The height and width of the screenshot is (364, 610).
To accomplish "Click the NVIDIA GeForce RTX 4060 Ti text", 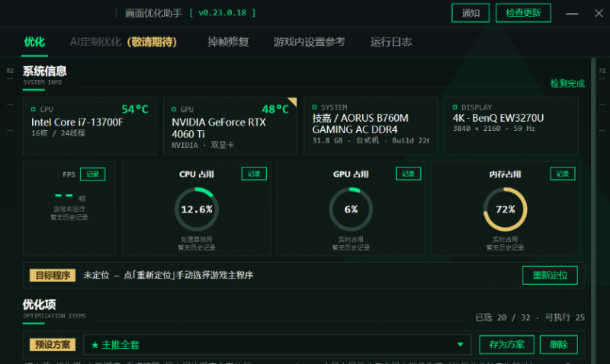I will click(219, 128).
